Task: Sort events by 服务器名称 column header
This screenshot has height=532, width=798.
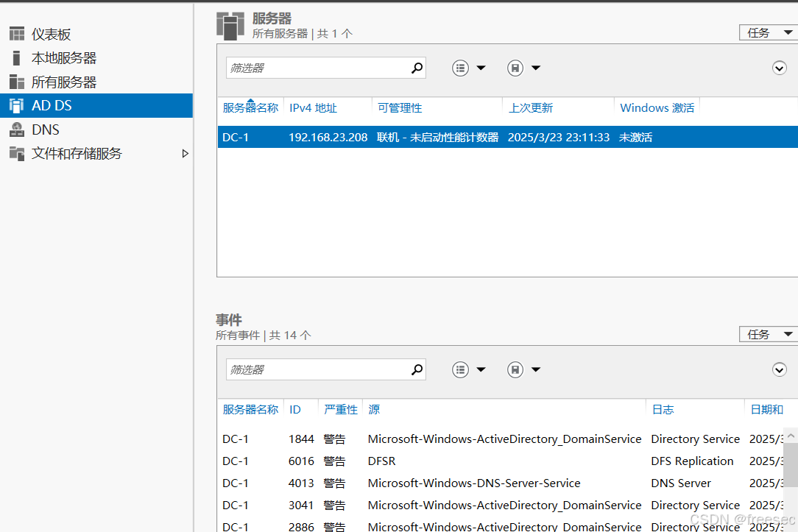Action: click(250, 409)
